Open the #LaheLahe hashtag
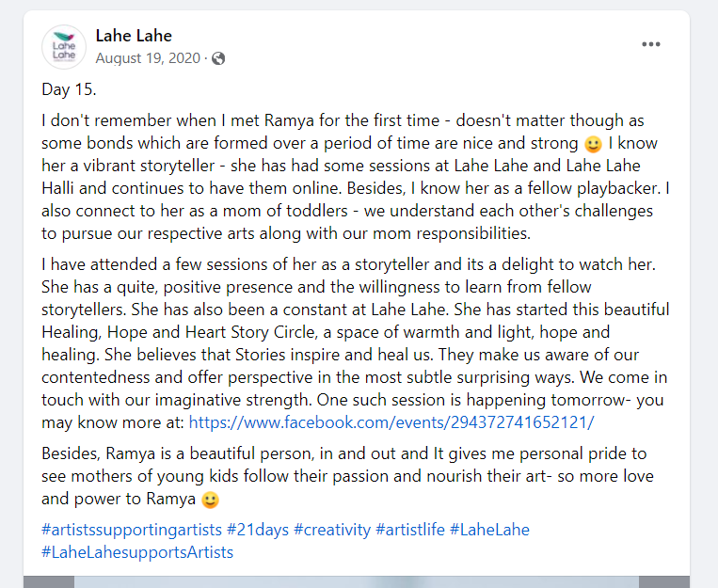The height and width of the screenshot is (588, 718). pyautogui.click(x=489, y=530)
